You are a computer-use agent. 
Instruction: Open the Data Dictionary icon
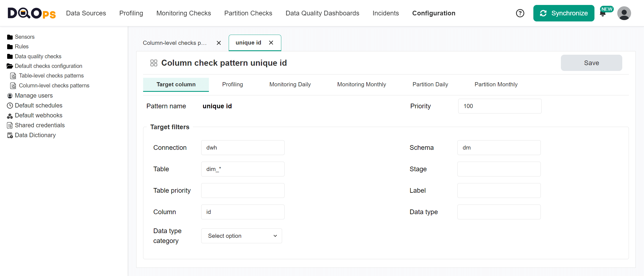10,135
